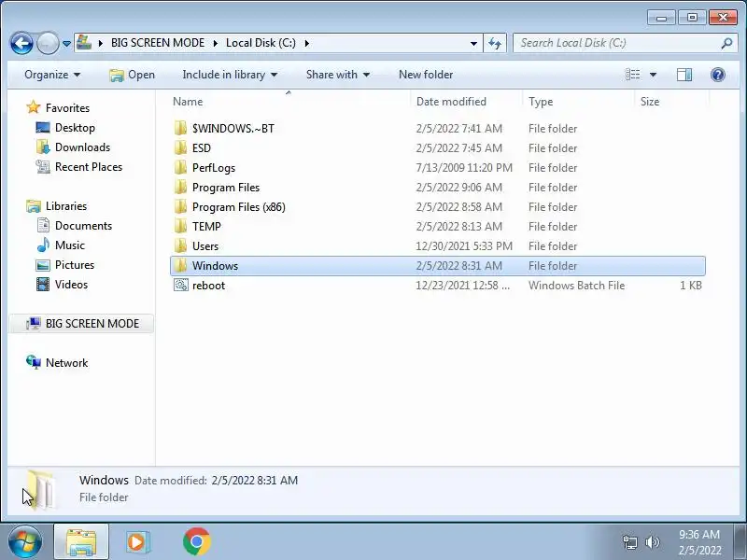747x560 pixels.
Task: Open the Include in library menu
Action: point(230,75)
